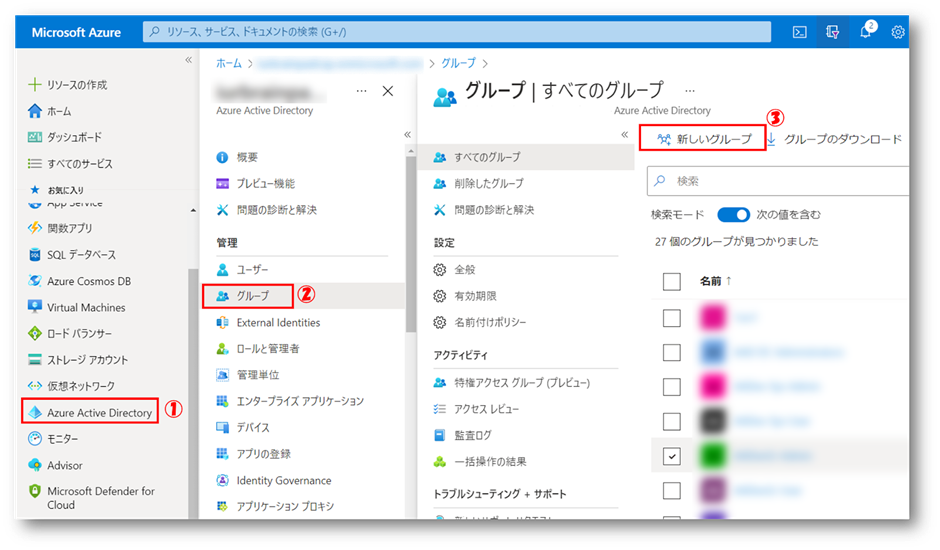
Task: Open エンタープライズ アプリケーション menu item
Action: pos(302,401)
